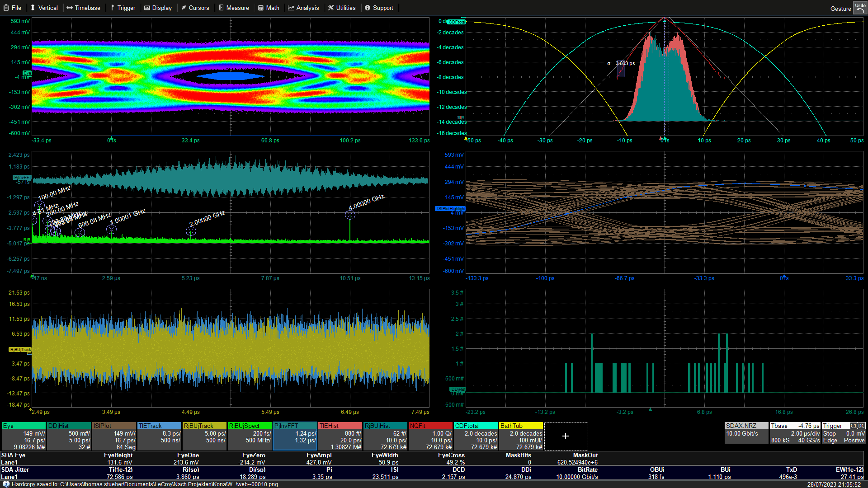Click the PjInvFFT trace label tag
Screen dimensions: 868x488
click(x=22, y=178)
